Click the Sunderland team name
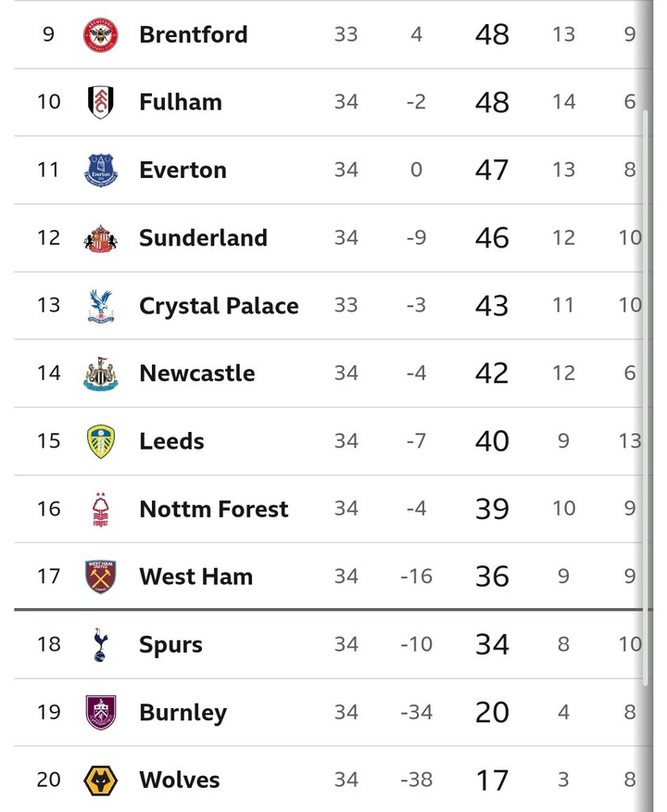This screenshot has width=667, height=812. point(203,237)
